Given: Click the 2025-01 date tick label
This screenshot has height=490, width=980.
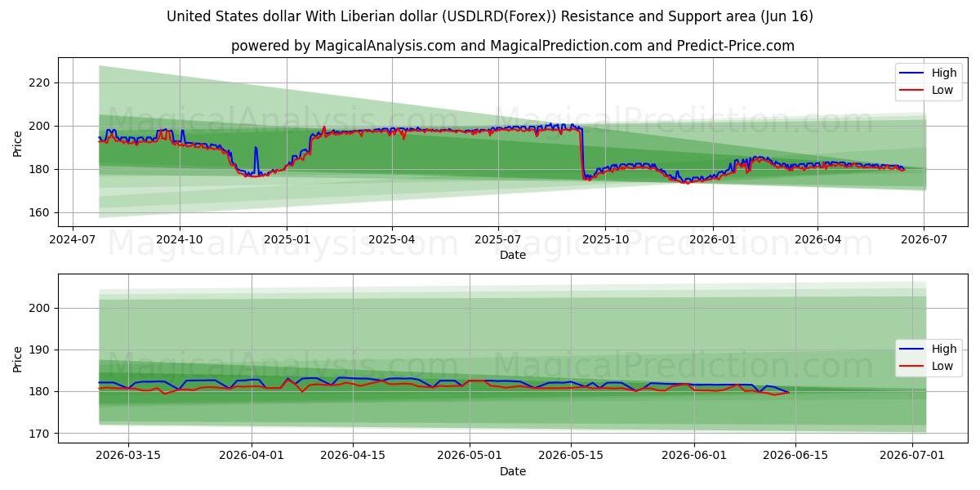Looking at the screenshot, I should pyautogui.click(x=287, y=240).
